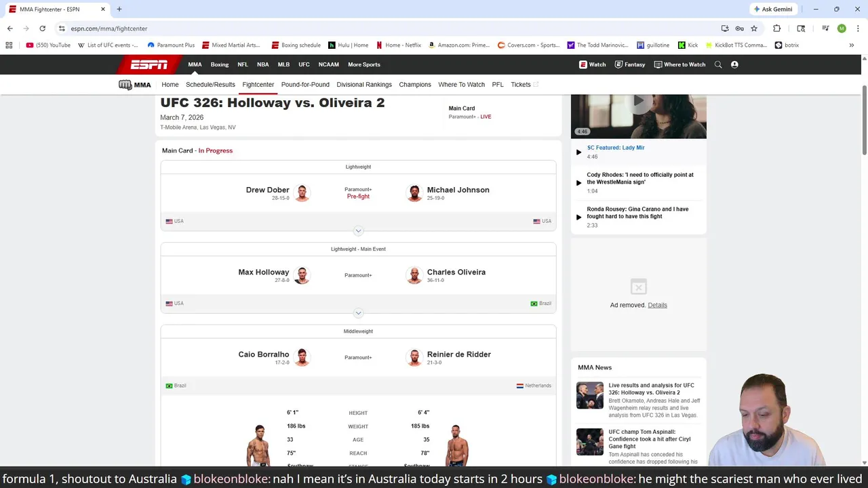The height and width of the screenshot is (488, 868).
Task: Click Drew Dober's headshot
Action: [x=302, y=193]
